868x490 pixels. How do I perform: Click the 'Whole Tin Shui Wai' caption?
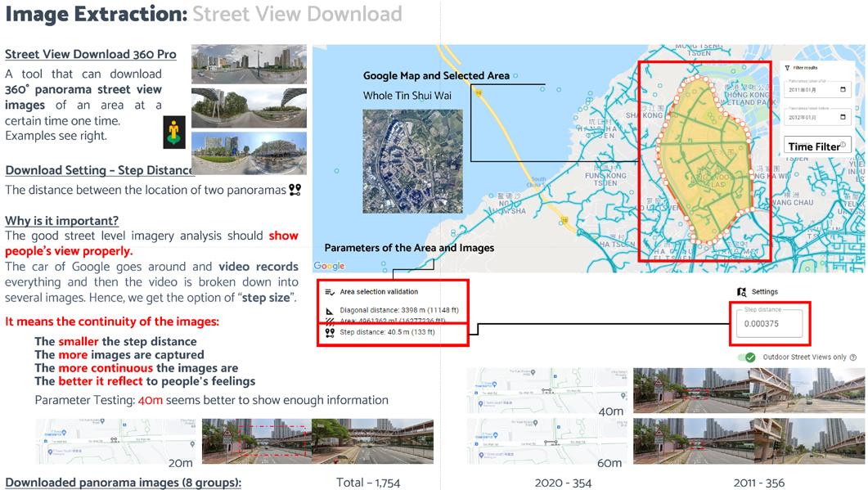(407, 95)
